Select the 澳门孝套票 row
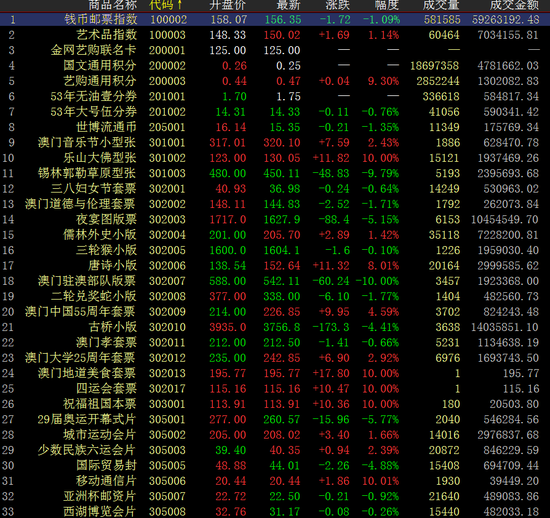550x518 pixels. pos(275,342)
